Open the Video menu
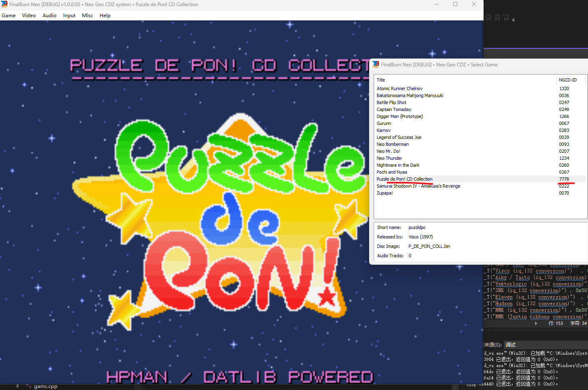The height and width of the screenshot is (390, 588). pos(29,16)
